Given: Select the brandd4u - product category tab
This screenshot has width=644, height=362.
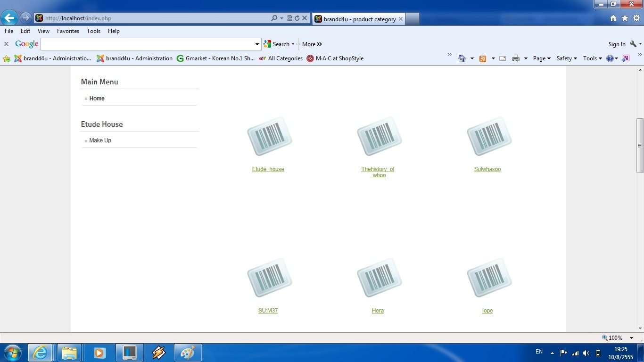Looking at the screenshot, I should (x=358, y=19).
